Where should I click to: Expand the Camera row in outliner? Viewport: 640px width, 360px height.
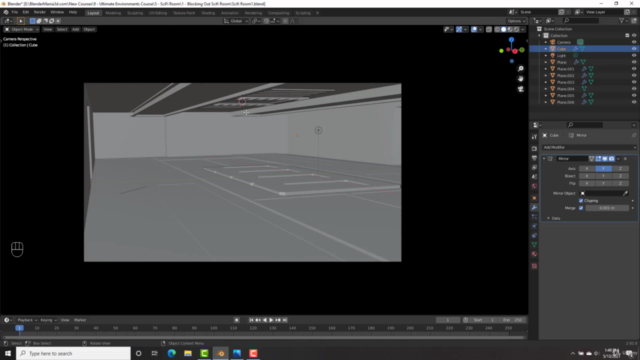tap(546, 42)
